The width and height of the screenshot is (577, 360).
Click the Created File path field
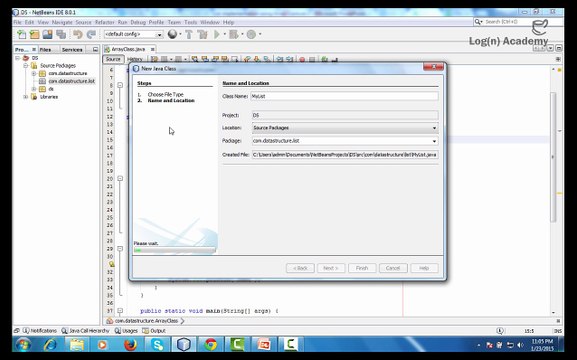pos(345,155)
